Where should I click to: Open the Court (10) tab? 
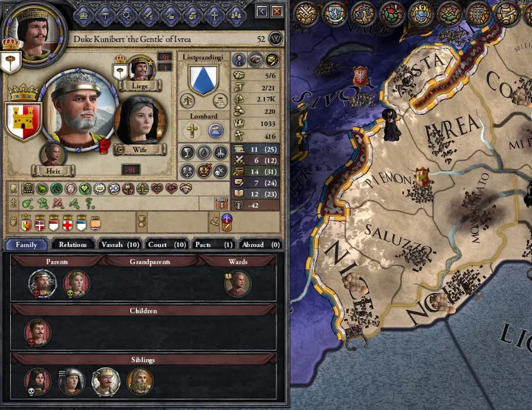[167, 244]
